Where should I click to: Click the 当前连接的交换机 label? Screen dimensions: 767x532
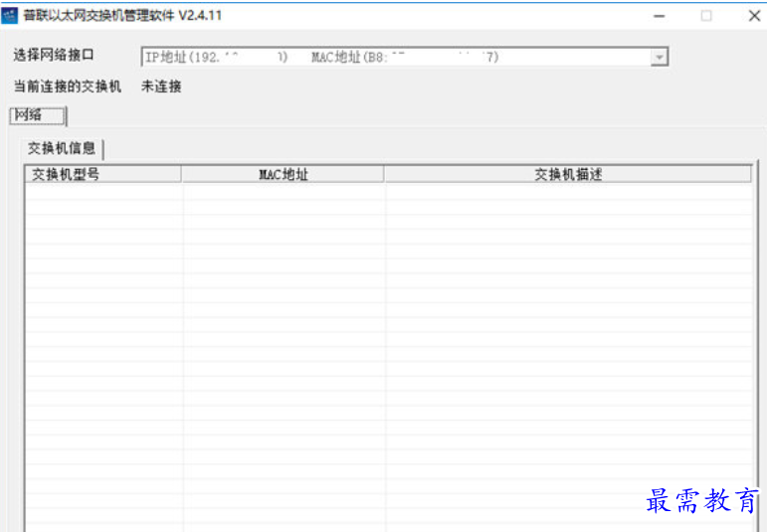(x=67, y=87)
